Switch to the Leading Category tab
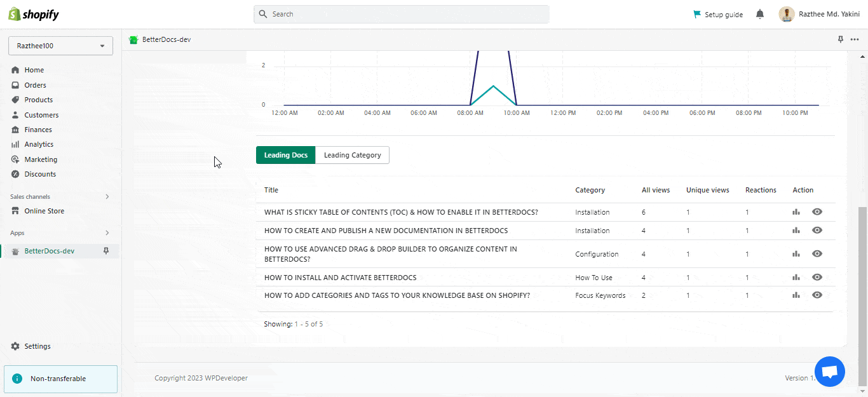868x397 pixels. pos(353,155)
